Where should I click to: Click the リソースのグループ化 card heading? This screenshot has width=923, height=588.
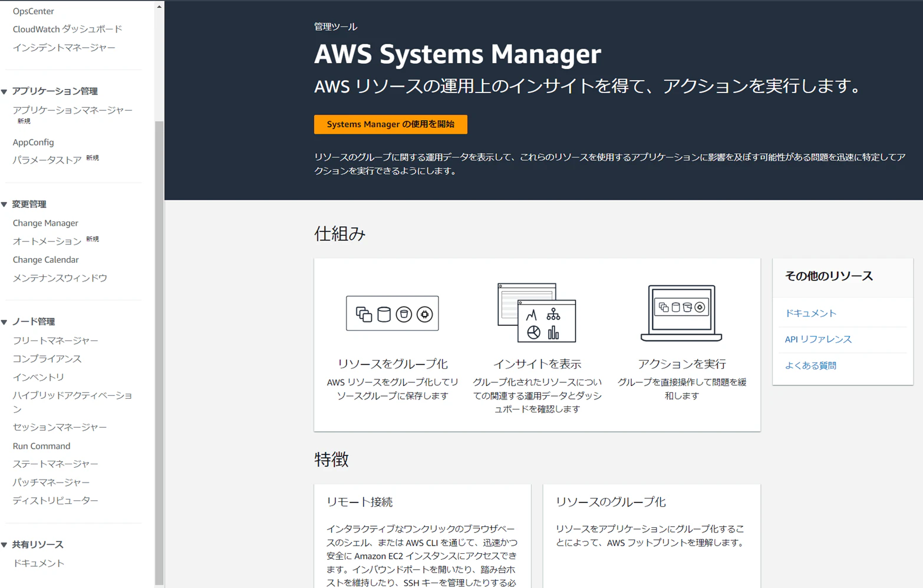(x=611, y=502)
